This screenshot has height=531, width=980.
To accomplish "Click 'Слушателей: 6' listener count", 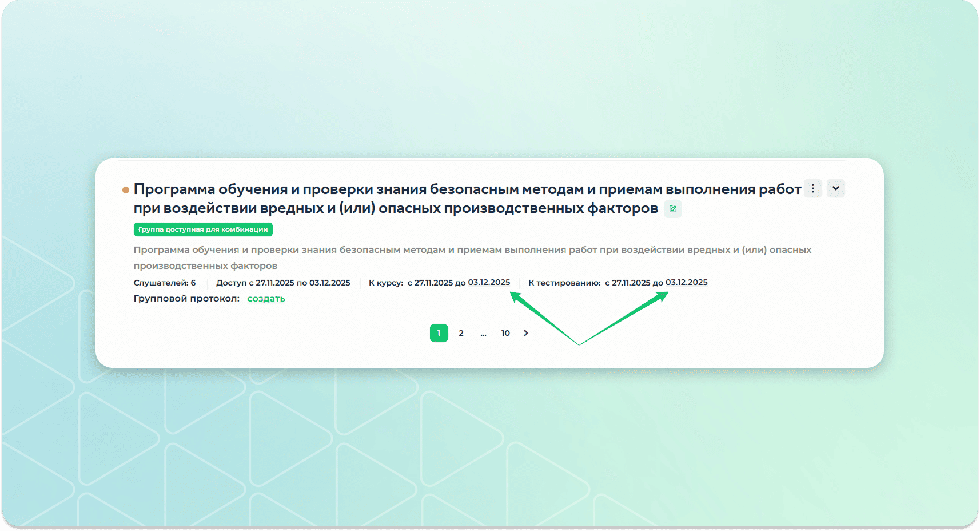I will tap(165, 283).
